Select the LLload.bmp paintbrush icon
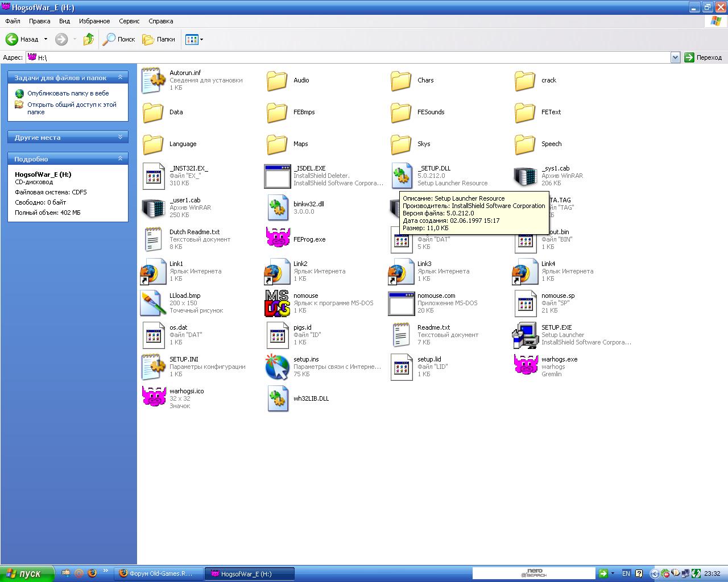 coord(153,303)
